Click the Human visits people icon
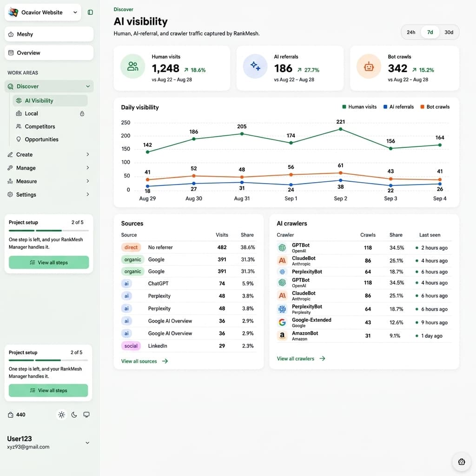This screenshot has width=476, height=476. [132, 66]
